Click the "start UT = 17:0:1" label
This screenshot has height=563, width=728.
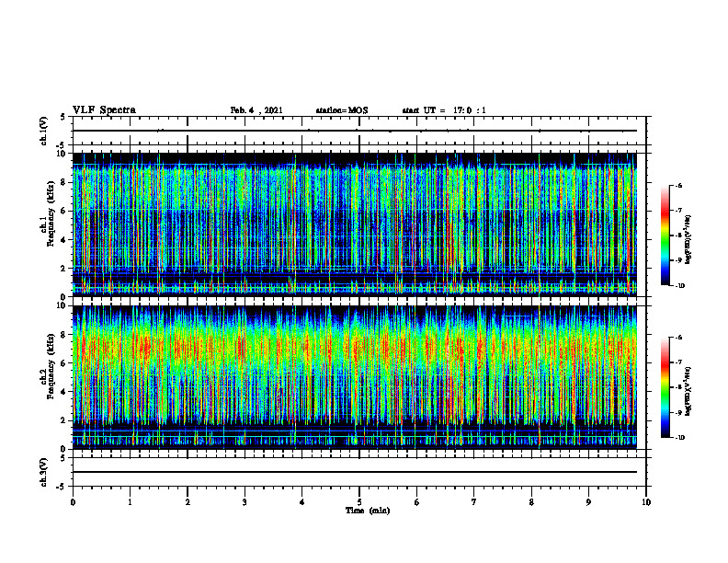tap(444, 110)
